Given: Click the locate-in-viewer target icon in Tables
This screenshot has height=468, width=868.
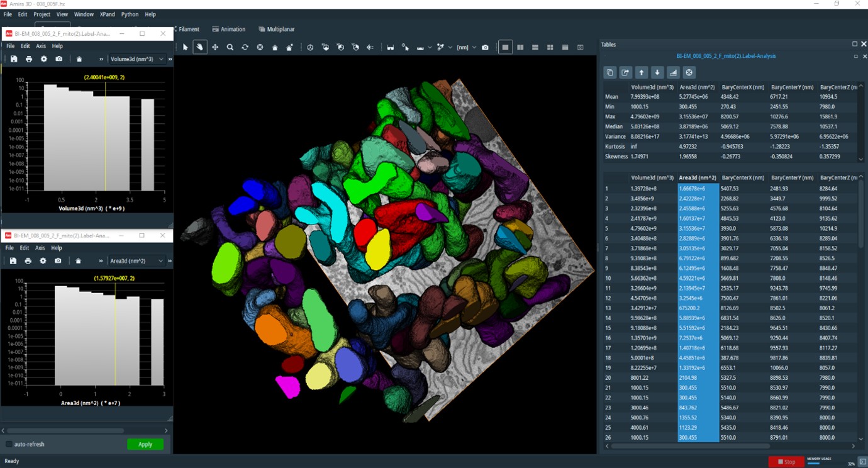Looking at the screenshot, I should (x=689, y=72).
